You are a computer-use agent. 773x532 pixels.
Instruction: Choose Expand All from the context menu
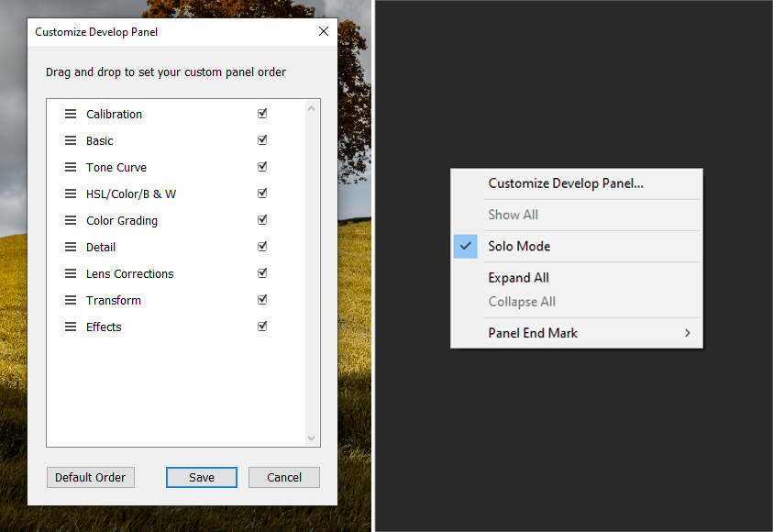tap(576, 278)
